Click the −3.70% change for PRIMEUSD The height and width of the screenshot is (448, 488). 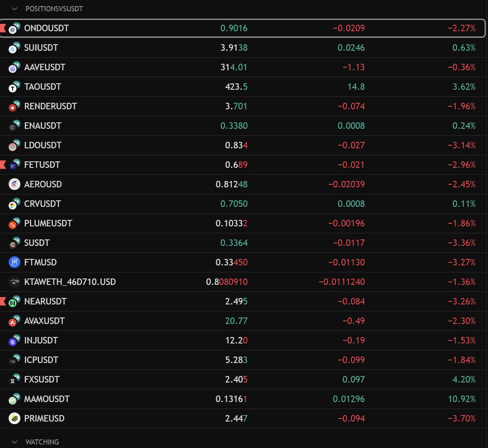pyautogui.click(x=462, y=419)
